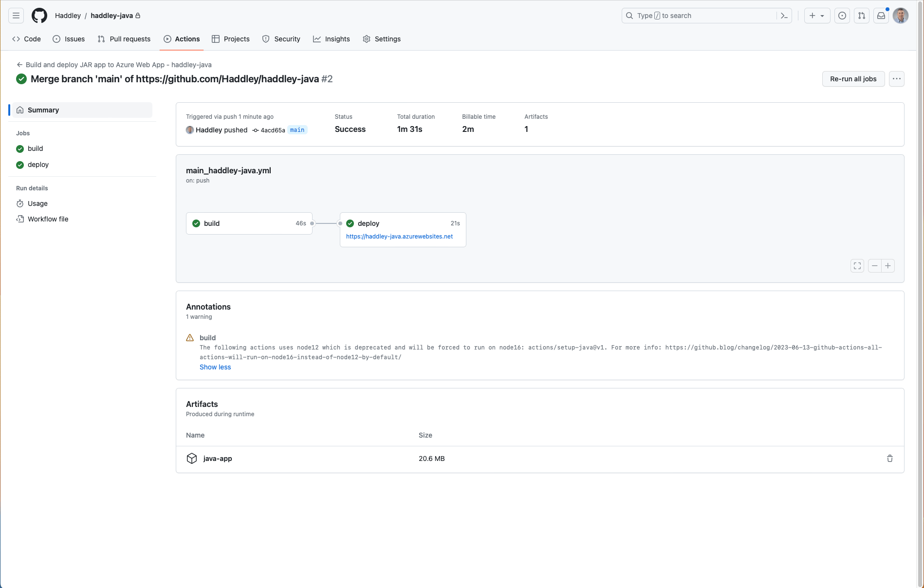The image size is (924, 588).
Task: Select the deploy job in sidebar
Action: tap(38, 165)
